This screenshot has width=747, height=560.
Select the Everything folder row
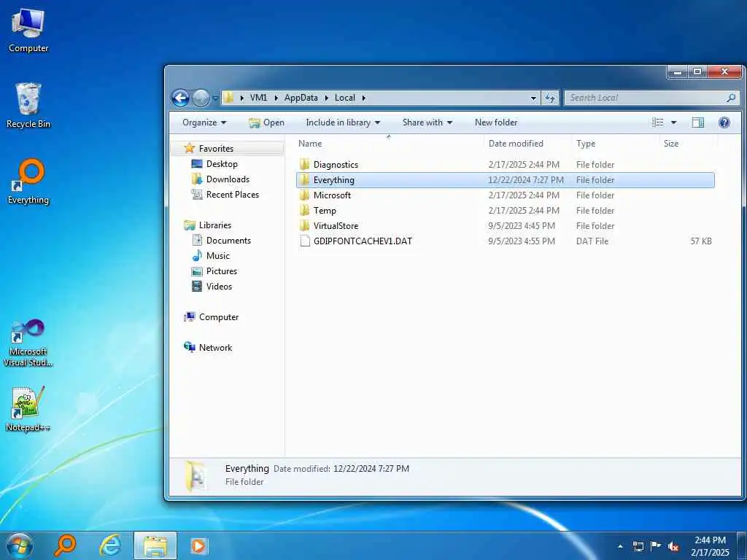coord(505,180)
